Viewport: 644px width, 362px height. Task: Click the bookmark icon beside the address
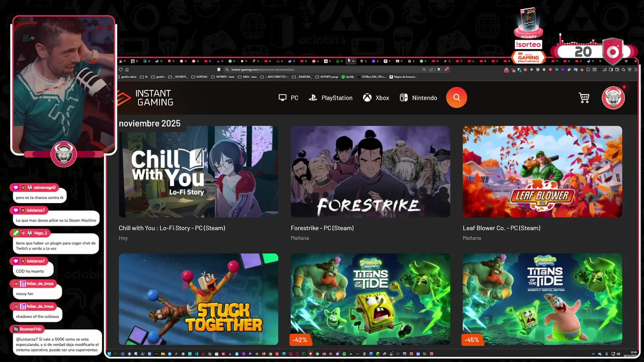pyautogui.click(x=219, y=69)
